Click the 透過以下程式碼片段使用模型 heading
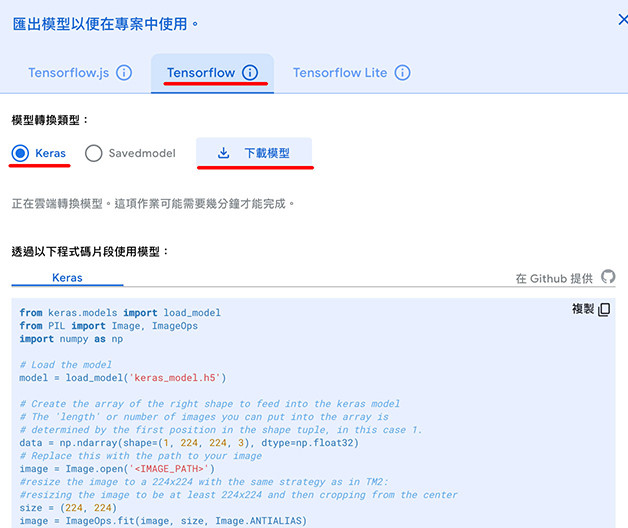The image size is (628, 528). click(x=90, y=252)
